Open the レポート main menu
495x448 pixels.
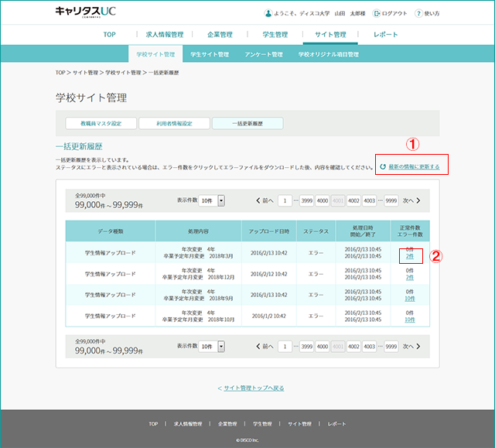pos(385,34)
